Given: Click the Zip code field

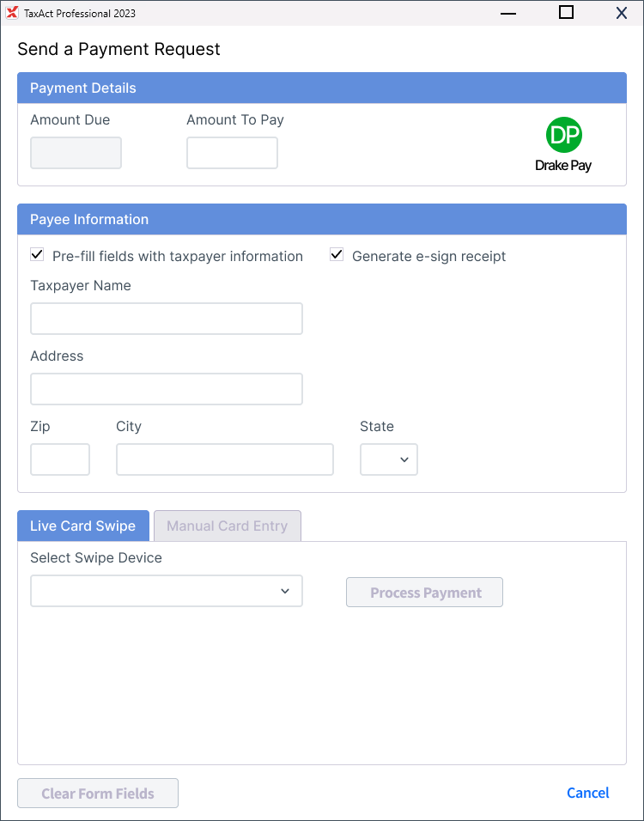Looking at the screenshot, I should point(60,459).
